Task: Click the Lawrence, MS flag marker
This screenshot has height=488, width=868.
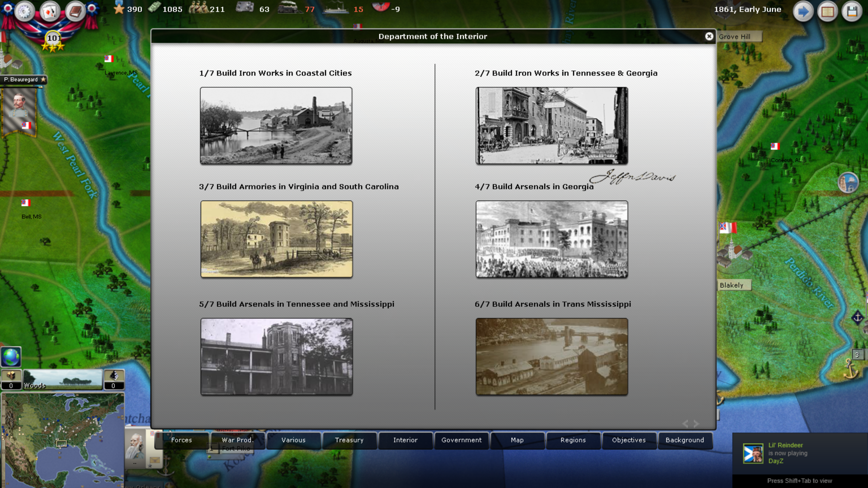Action: tap(109, 59)
